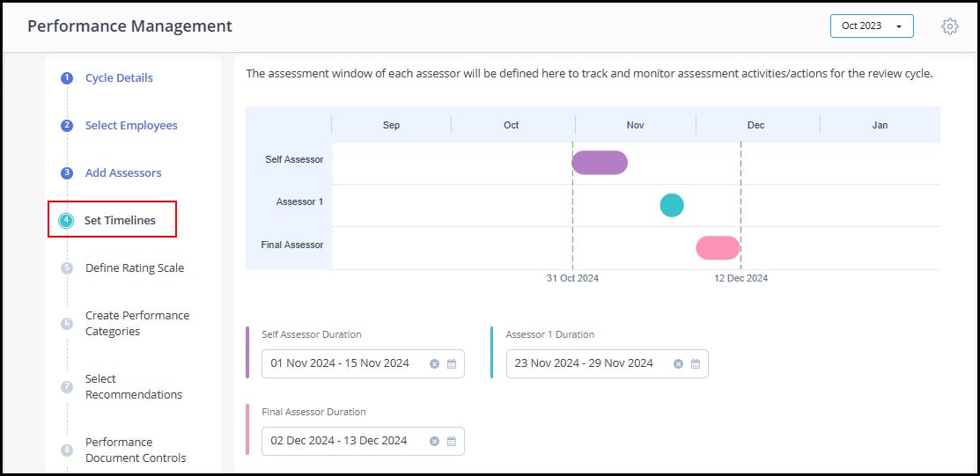Open Create Performance Categories step
The height and width of the screenshot is (476, 980).
[x=137, y=324]
